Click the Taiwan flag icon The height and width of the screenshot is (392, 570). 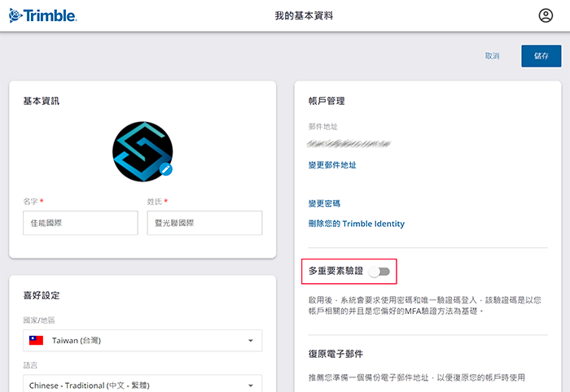36,340
